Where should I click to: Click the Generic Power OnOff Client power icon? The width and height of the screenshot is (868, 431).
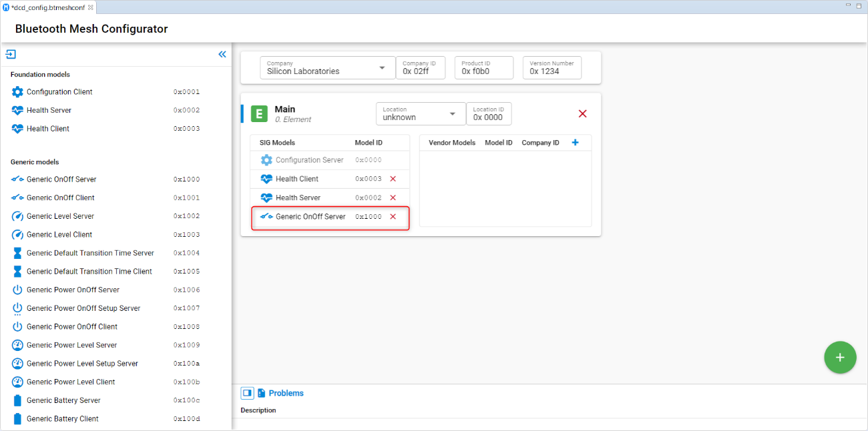(17, 327)
